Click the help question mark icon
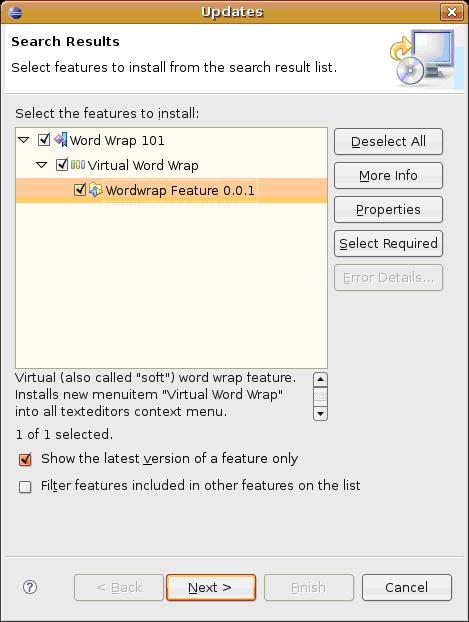Screen dimensions: 469x622 (x=30, y=587)
